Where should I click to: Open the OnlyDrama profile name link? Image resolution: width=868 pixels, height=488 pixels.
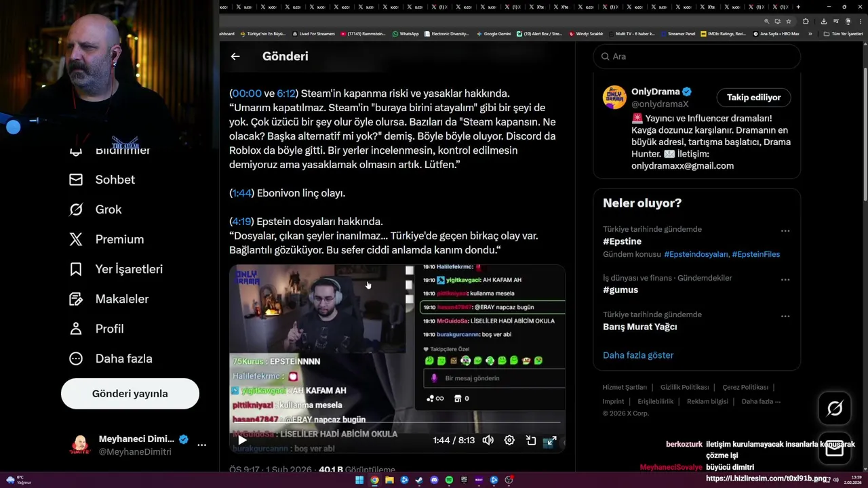point(655,91)
